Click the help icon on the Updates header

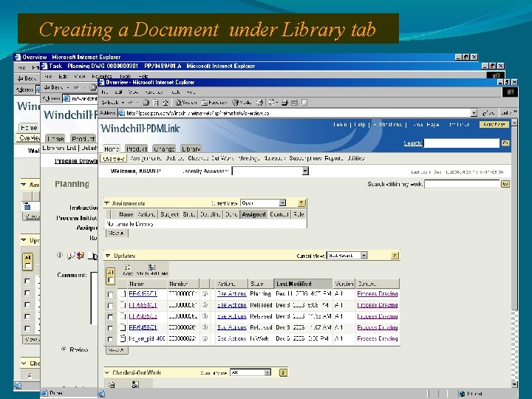coord(395,256)
